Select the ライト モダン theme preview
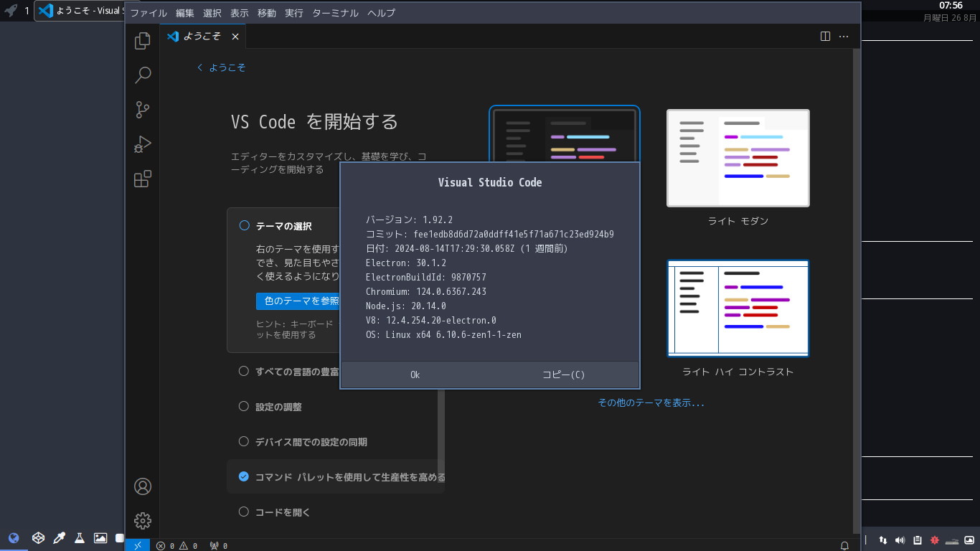Image resolution: width=980 pixels, height=551 pixels. pos(738,158)
